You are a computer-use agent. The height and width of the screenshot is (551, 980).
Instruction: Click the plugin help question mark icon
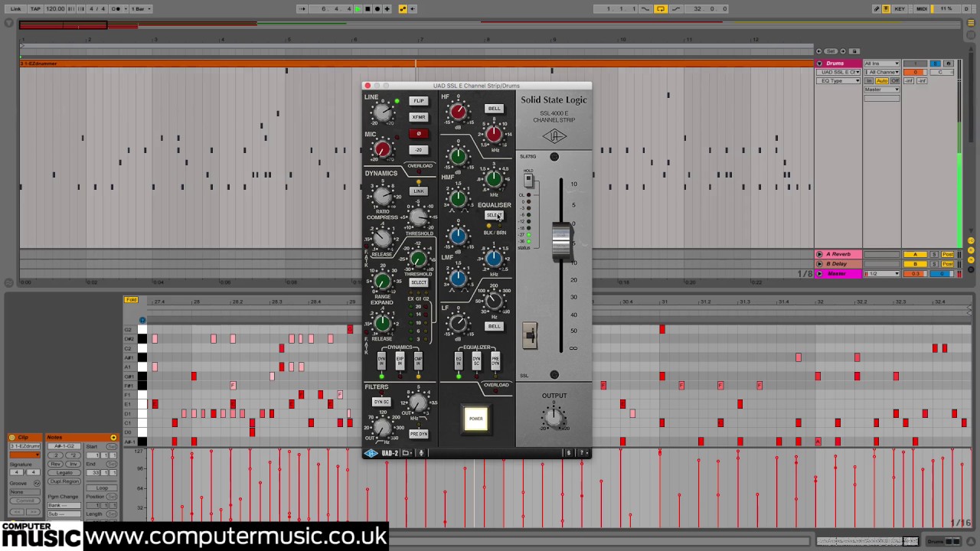(583, 453)
